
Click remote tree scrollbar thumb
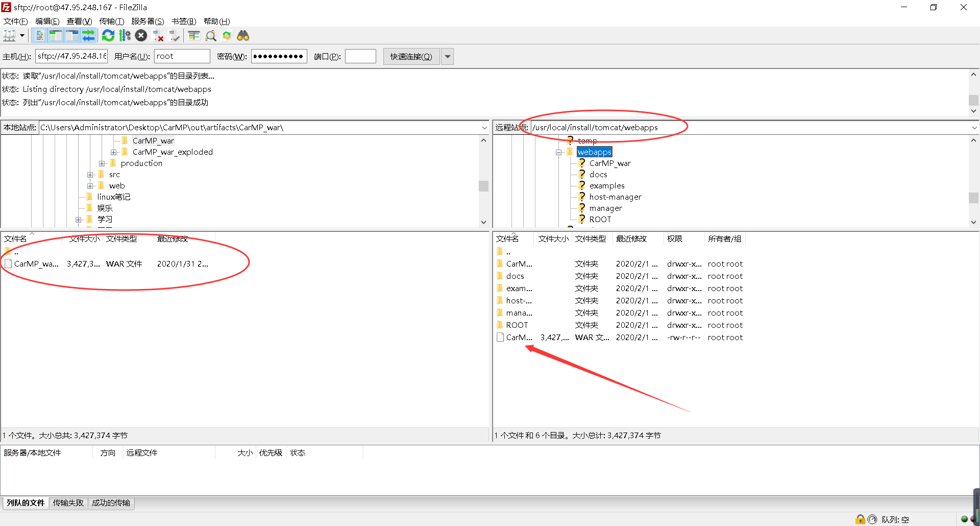973,197
